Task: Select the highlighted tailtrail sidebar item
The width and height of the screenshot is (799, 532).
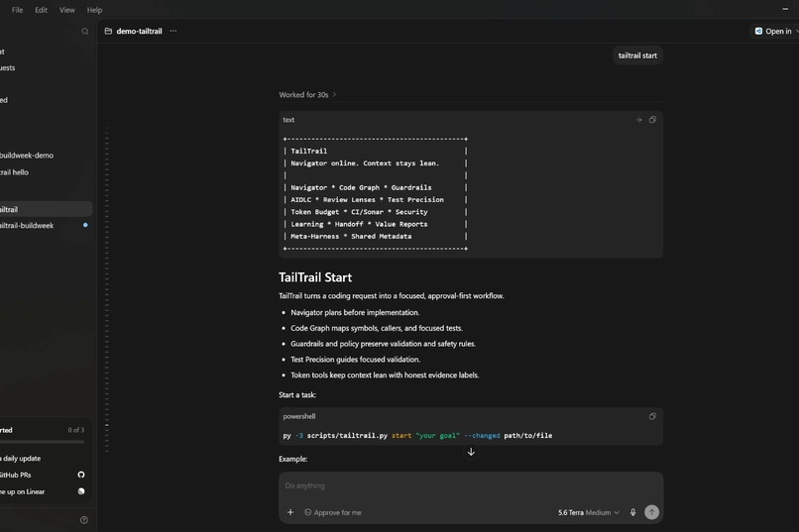Action: [x=46, y=209]
